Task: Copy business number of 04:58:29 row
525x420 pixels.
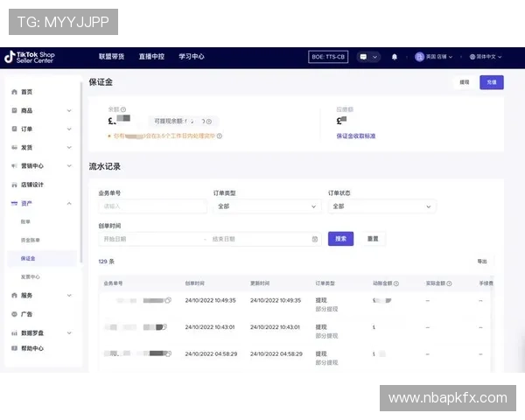Action: [169, 353]
